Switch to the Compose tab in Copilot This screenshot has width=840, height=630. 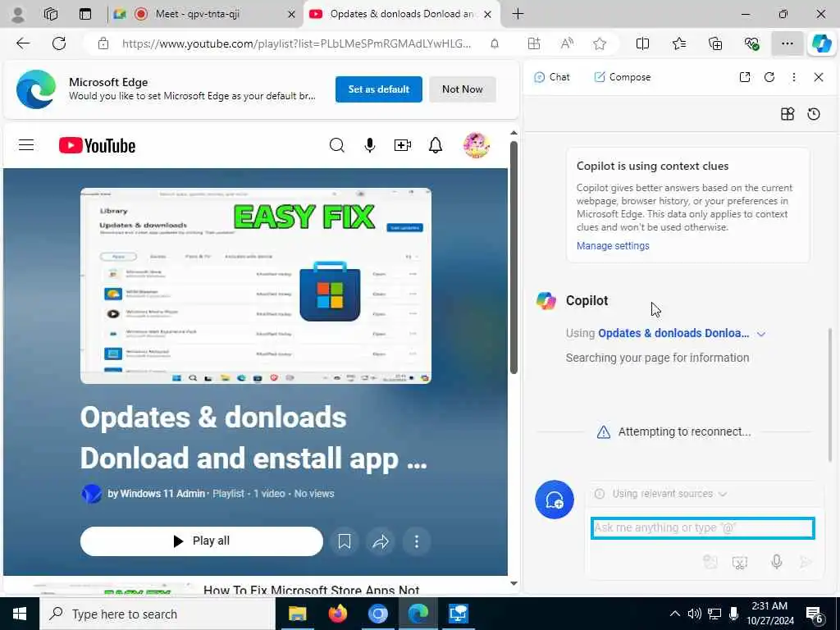click(623, 77)
